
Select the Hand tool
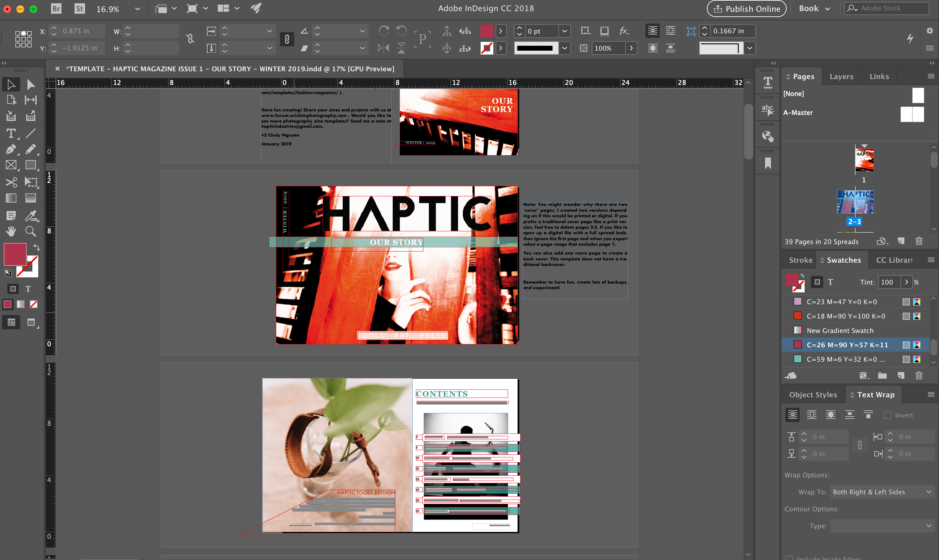11,231
